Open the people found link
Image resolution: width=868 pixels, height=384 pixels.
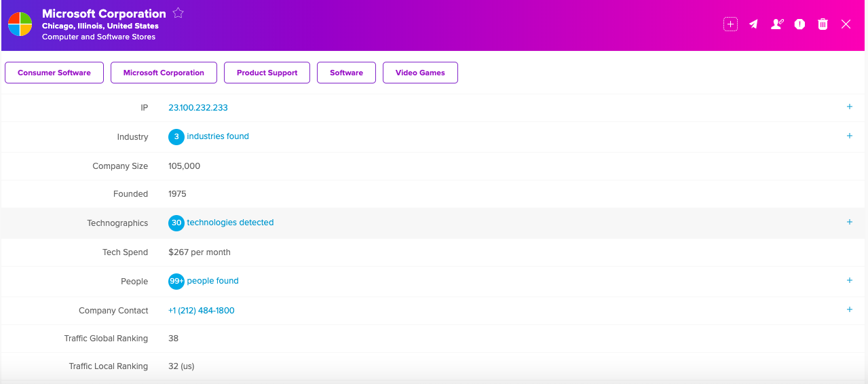pos(212,281)
